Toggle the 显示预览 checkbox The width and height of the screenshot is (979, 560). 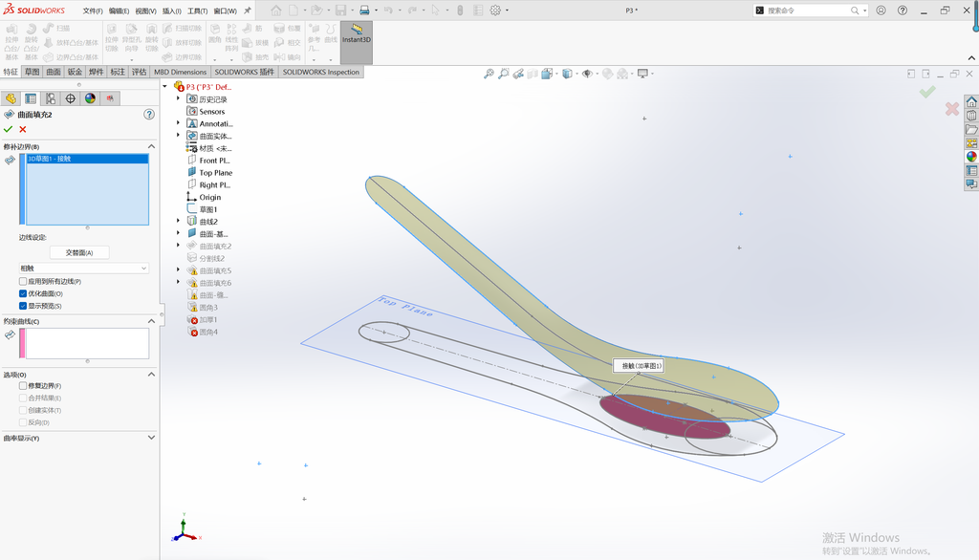point(23,306)
